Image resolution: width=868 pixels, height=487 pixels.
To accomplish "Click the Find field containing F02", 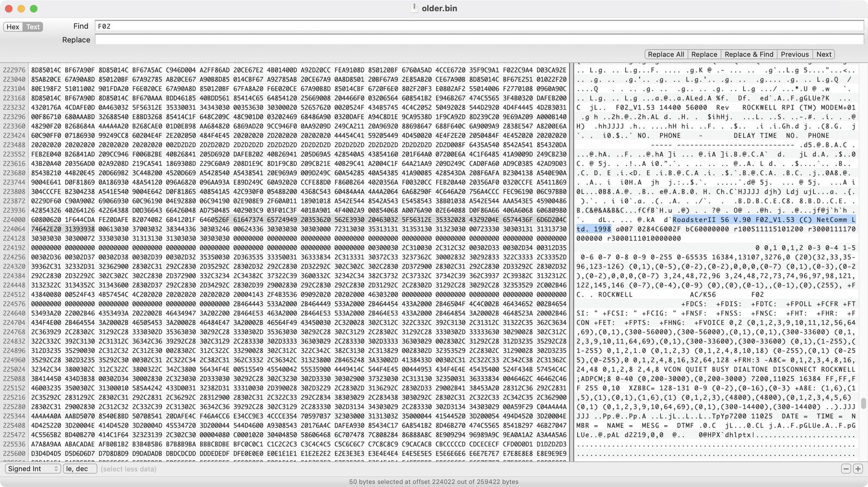I will [479, 26].
